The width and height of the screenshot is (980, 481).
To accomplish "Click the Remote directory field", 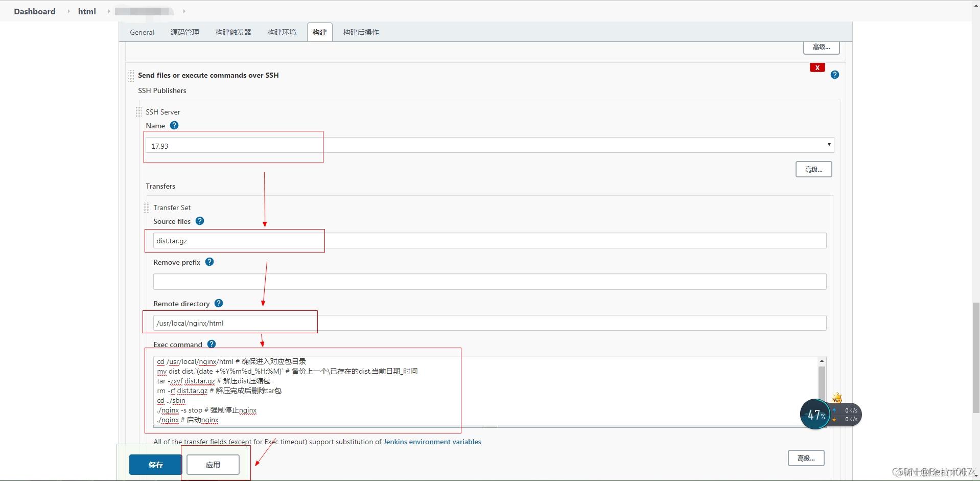I will coord(490,323).
